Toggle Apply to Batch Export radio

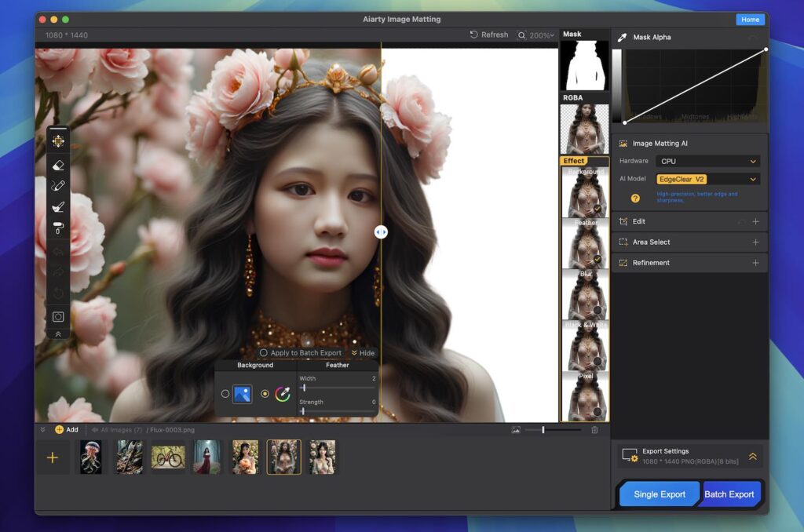(x=264, y=353)
